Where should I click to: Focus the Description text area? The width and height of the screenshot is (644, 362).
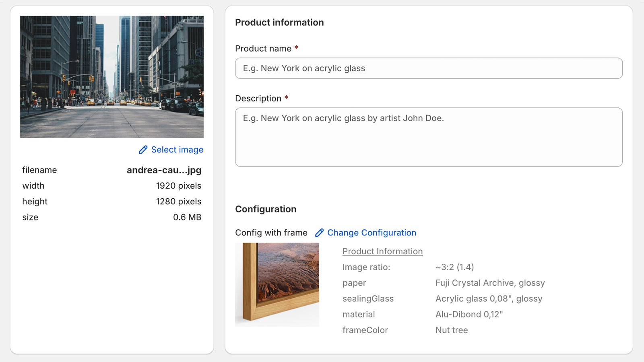pyautogui.click(x=429, y=137)
